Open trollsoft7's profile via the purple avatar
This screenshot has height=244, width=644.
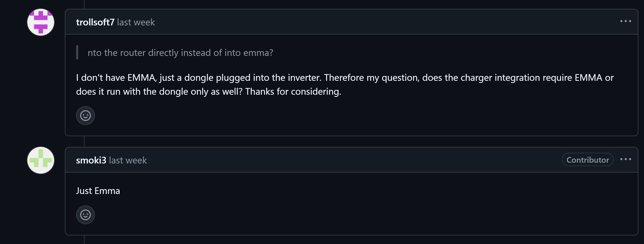coord(41,22)
